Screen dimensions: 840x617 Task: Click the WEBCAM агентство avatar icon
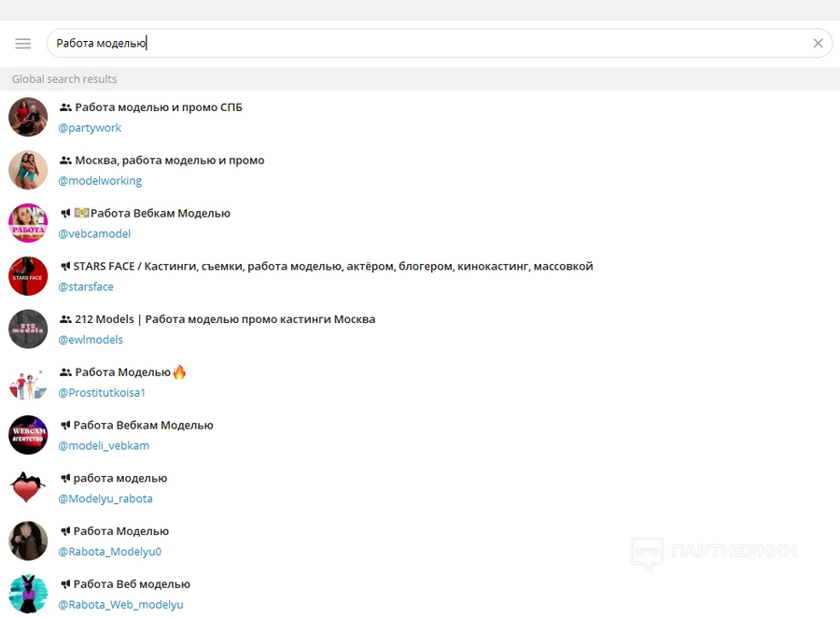(x=28, y=435)
